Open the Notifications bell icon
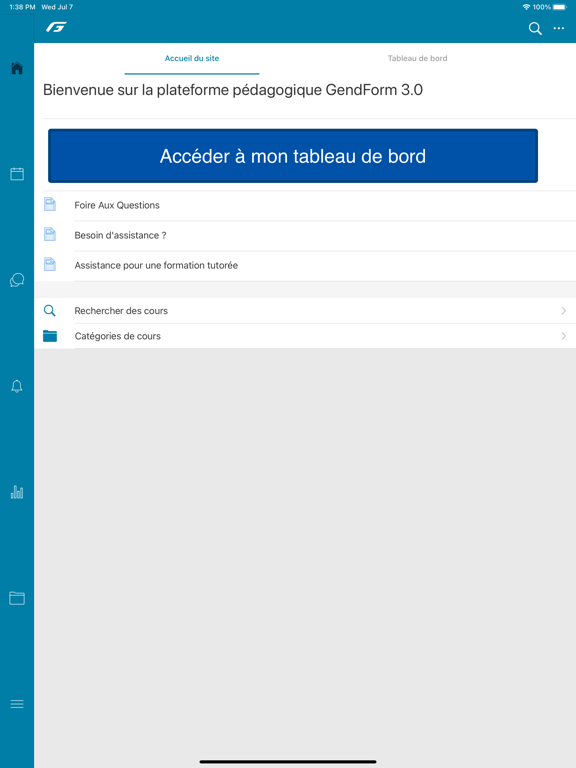 pos(17,386)
